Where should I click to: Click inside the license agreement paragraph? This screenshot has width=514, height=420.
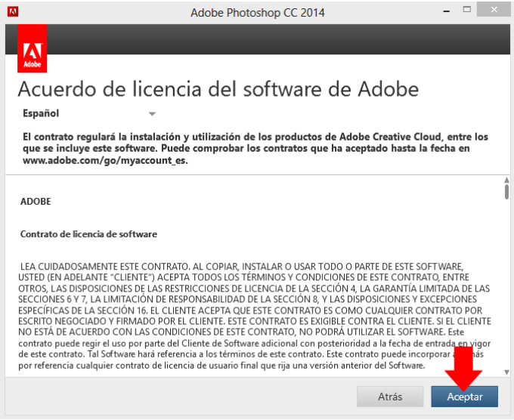tap(255, 316)
